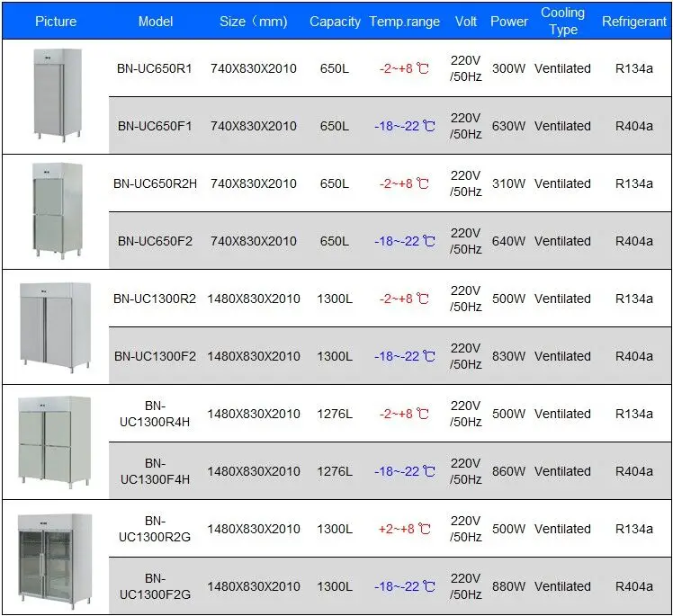Click the Cooling Type column header

tap(562, 21)
